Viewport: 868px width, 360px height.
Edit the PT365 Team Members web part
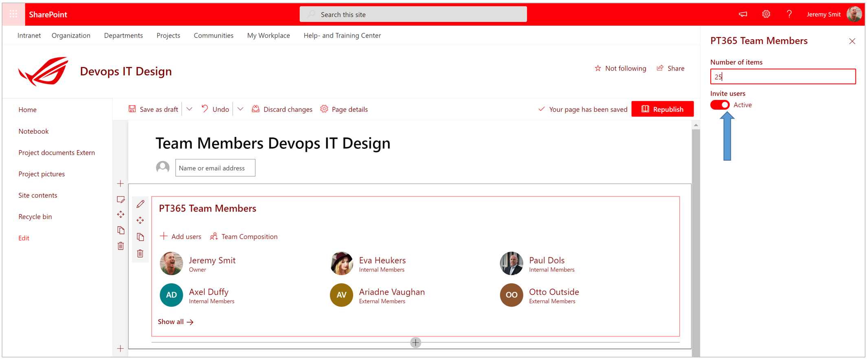[140, 204]
